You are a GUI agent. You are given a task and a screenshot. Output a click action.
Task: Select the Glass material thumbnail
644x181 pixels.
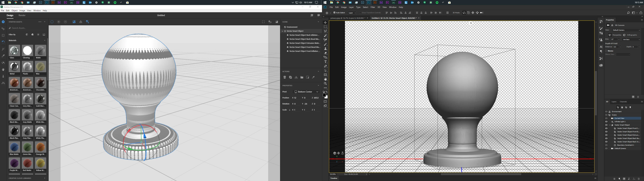coord(14,51)
